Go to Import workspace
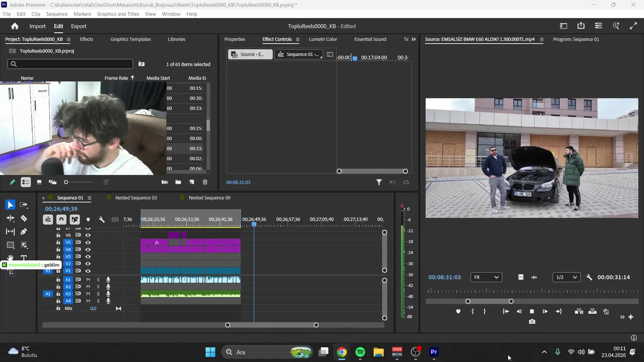Screen dimensions: 644x362 pyautogui.click(x=37, y=26)
